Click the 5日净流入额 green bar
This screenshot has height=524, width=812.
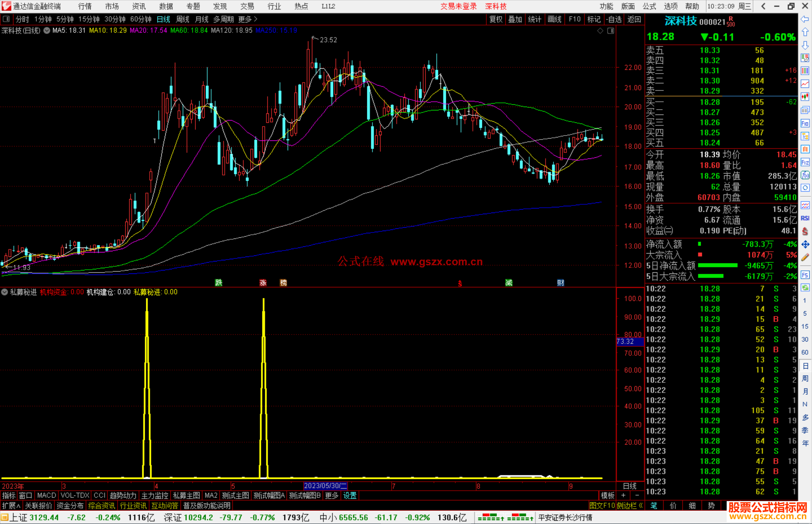(717, 266)
